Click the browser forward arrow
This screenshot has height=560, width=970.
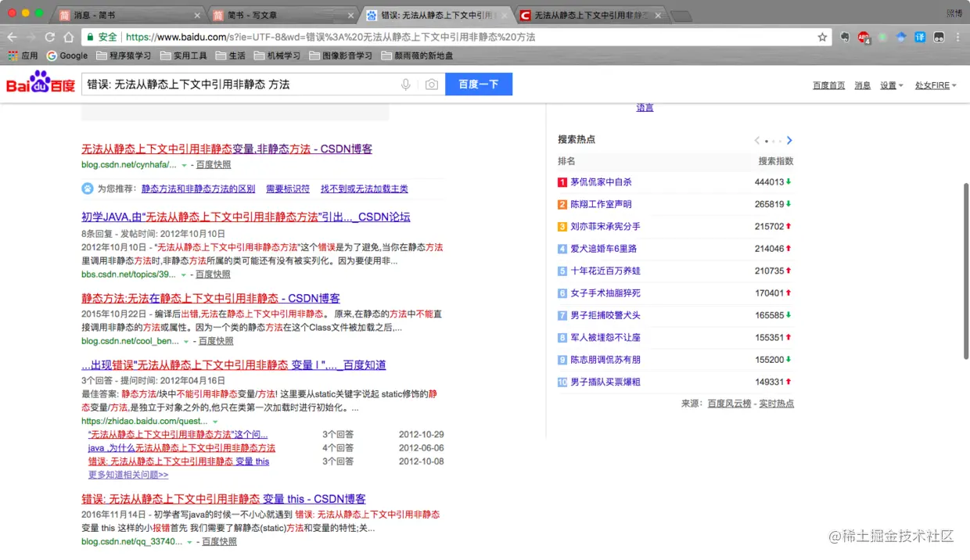point(31,37)
